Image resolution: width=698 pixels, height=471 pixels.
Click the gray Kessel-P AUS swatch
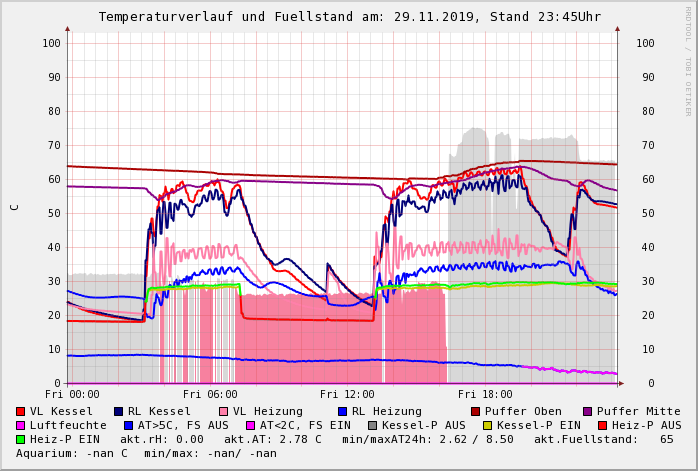[371, 425]
